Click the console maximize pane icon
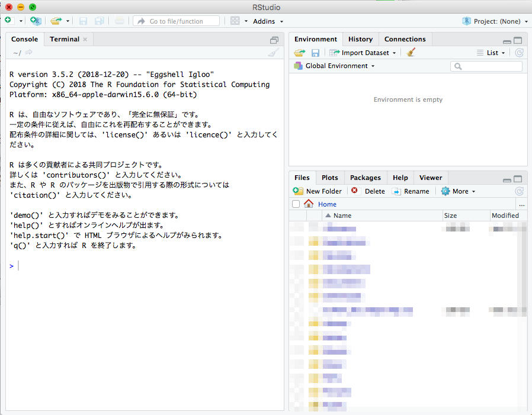The height and width of the screenshot is (415, 532). tap(274, 40)
